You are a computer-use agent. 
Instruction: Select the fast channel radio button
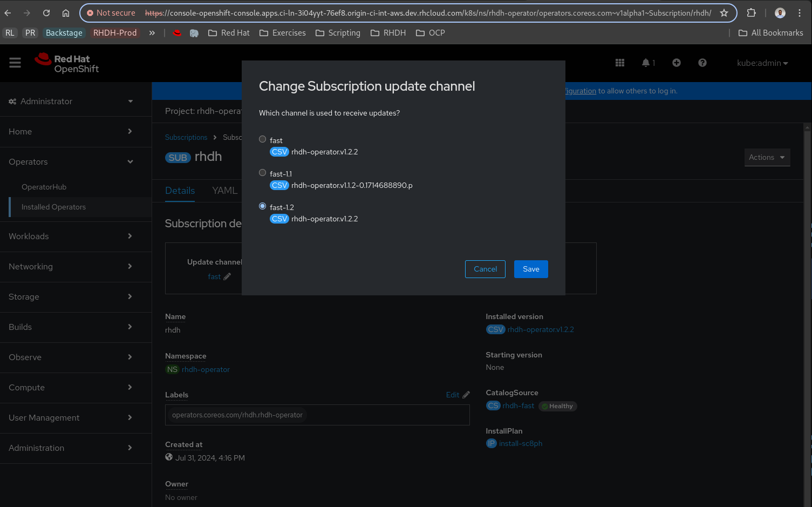pyautogui.click(x=263, y=139)
